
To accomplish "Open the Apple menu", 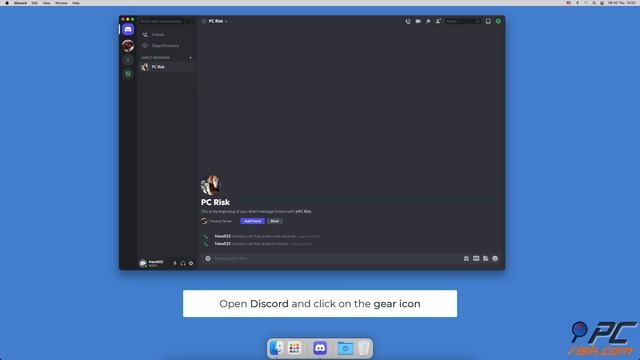I will [x=7, y=3].
